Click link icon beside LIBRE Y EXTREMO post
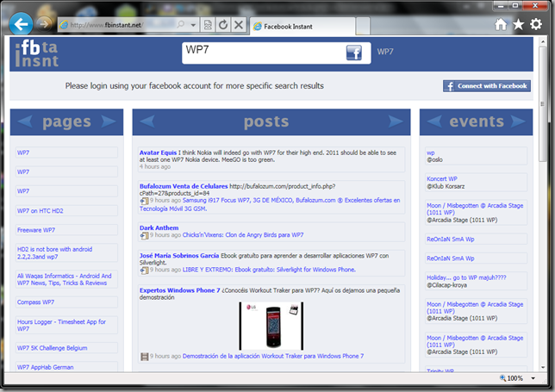Screen dimensions: 555x392 tap(144, 271)
